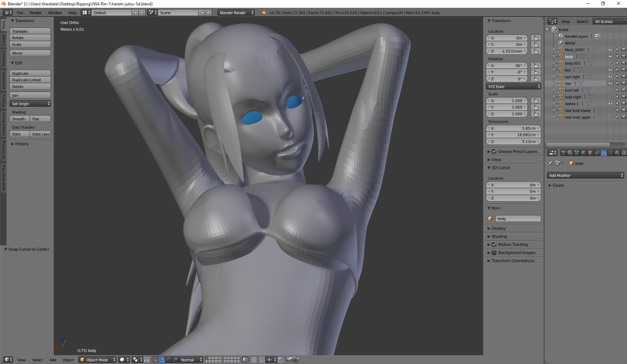
Task: Click the Dimensions Y value field
Action: point(514,135)
